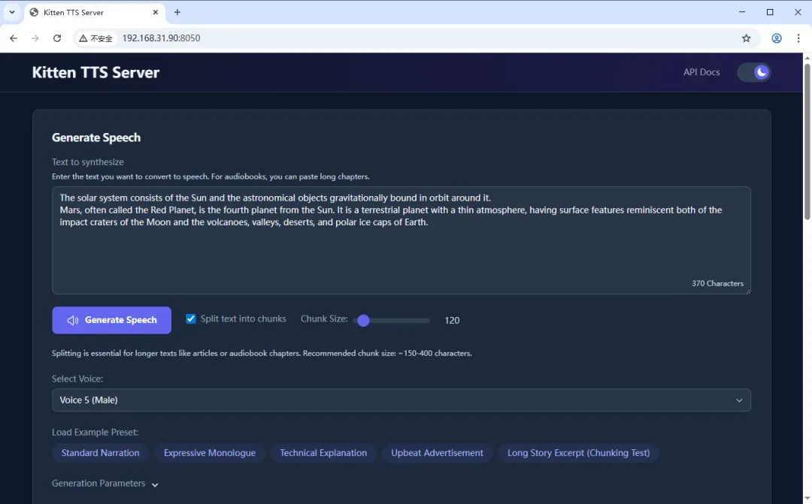812x504 pixels.
Task: Uncheck Split text into chunks
Action: [191, 319]
